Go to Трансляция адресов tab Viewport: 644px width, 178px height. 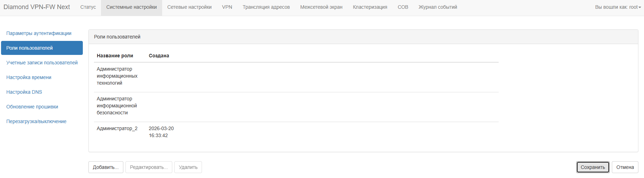[266, 7]
